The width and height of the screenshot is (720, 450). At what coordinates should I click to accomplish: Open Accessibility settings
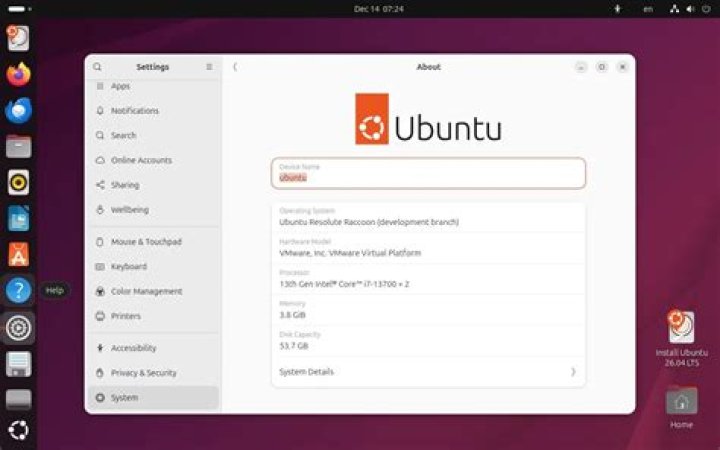pos(153,348)
